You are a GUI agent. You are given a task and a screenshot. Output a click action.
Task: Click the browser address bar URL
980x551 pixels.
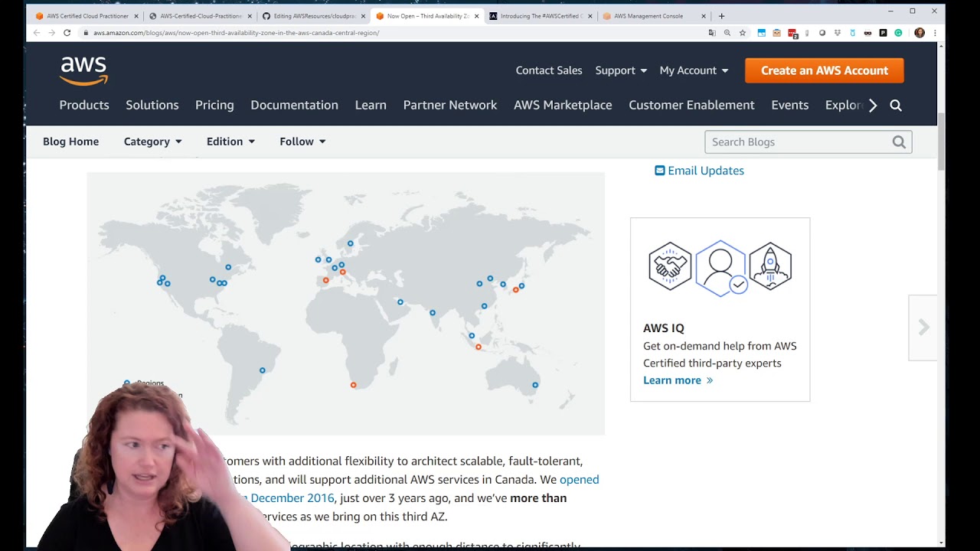tap(236, 33)
